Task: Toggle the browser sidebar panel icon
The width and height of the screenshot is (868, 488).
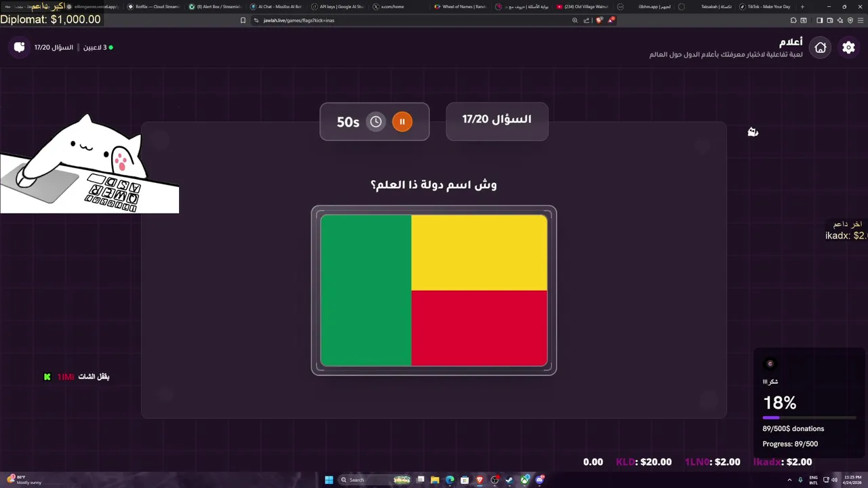Action: click(819, 20)
